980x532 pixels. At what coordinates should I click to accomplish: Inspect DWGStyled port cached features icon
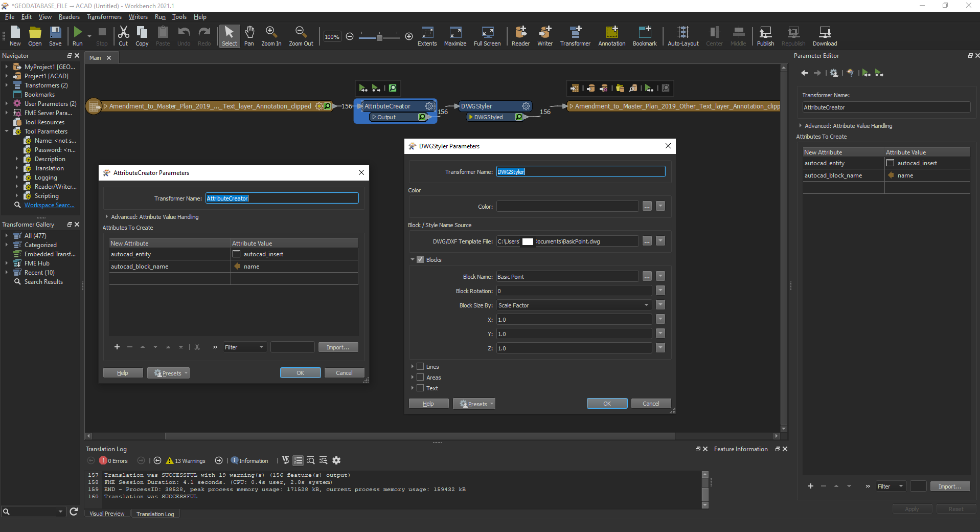click(x=519, y=117)
